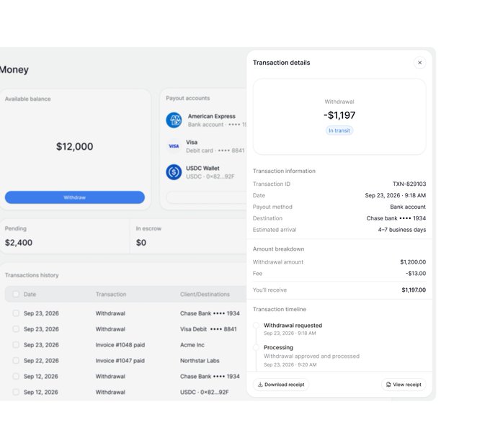The height and width of the screenshot is (448, 490).
Task: Select the American Express payout account
Action: (206, 120)
